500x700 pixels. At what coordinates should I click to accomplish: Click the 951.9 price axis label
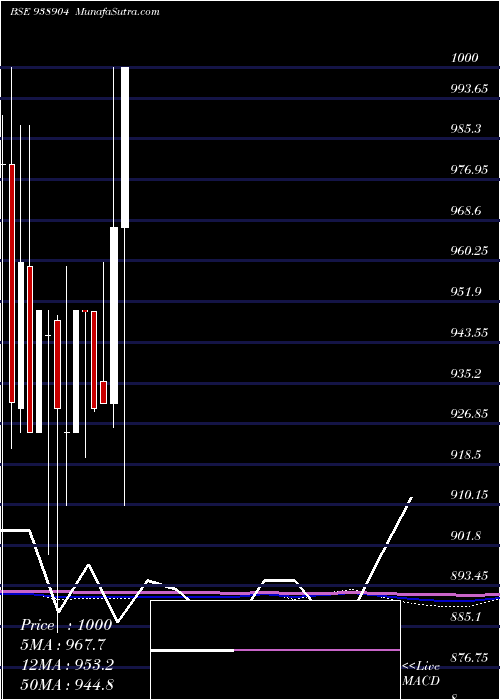[466, 292]
